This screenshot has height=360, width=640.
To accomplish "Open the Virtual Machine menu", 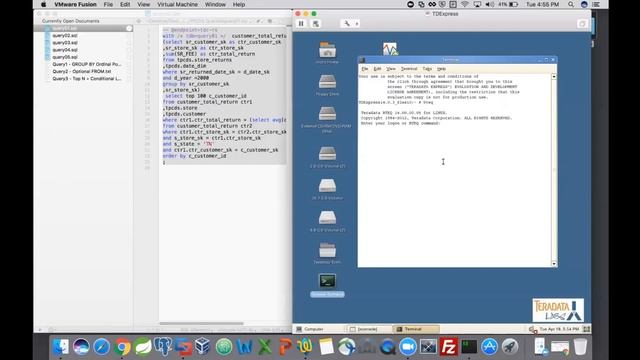I will tap(177, 4).
